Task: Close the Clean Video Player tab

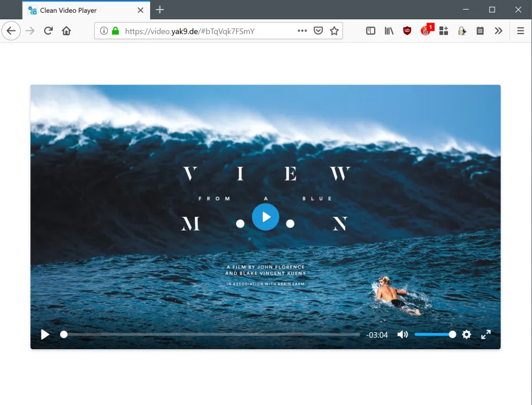Action: (x=140, y=10)
